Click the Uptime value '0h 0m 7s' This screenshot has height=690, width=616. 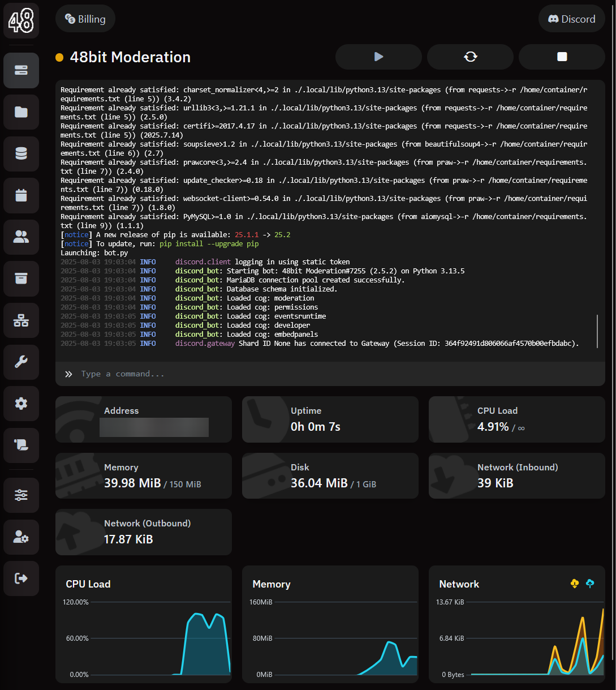tap(316, 427)
